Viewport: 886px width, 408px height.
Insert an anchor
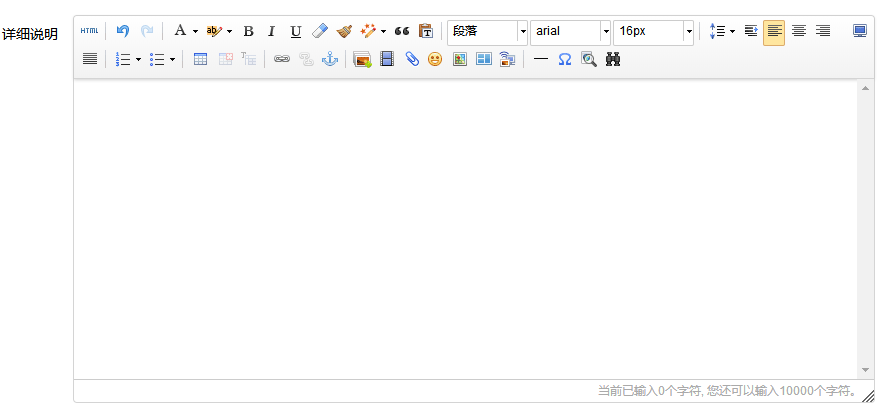click(x=329, y=59)
